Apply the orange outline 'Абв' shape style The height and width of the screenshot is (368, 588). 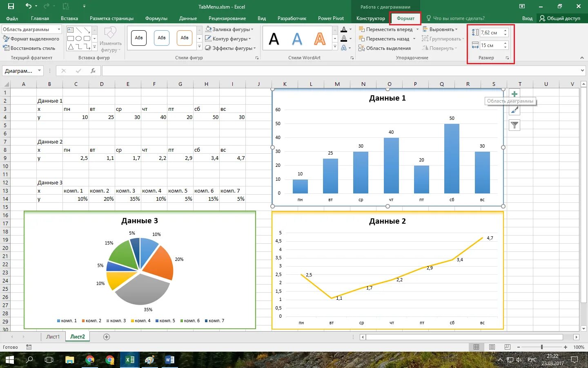click(x=185, y=38)
